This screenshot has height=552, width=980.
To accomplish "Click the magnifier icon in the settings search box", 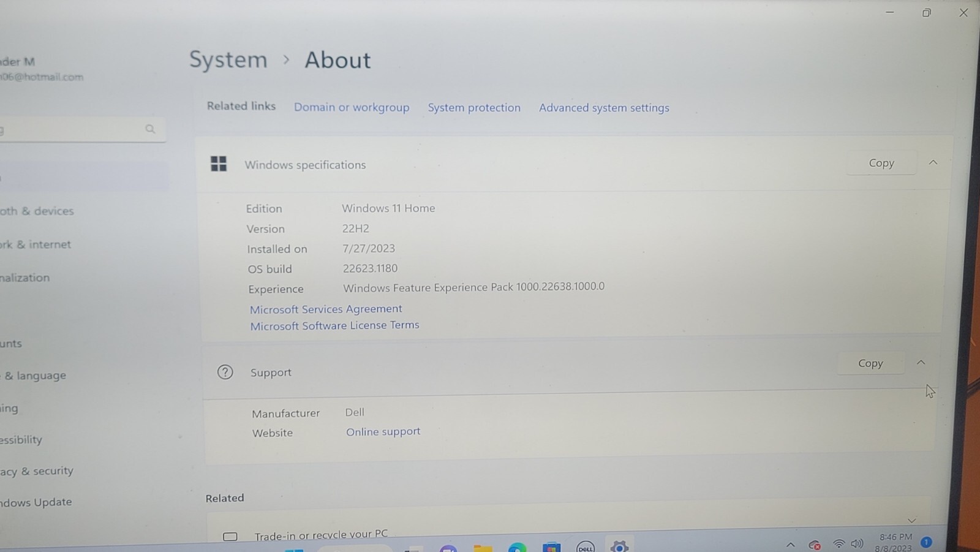I will 150,129.
